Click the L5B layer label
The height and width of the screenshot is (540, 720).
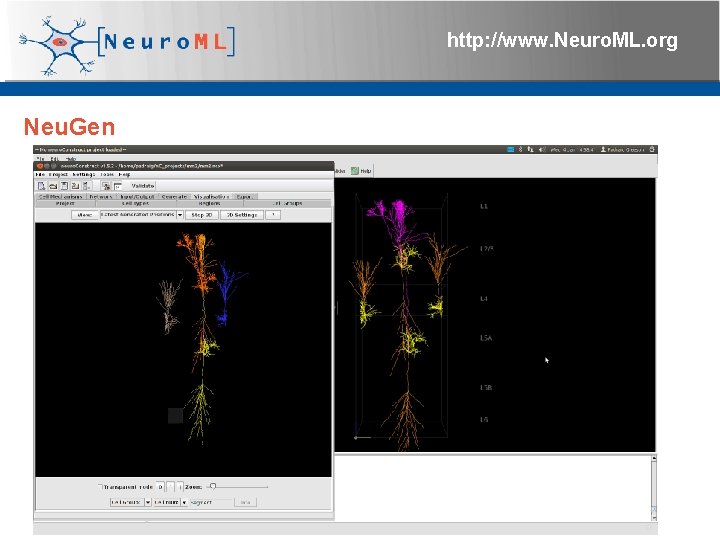point(486,388)
